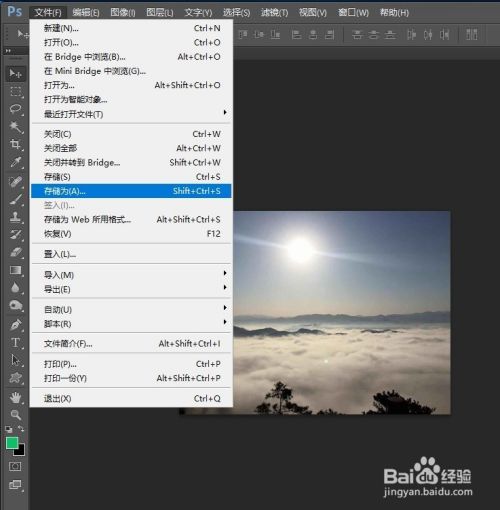Image resolution: width=500 pixels, height=510 pixels.
Task: Select the Eraser tool
Action: click(x=15, y=252)
